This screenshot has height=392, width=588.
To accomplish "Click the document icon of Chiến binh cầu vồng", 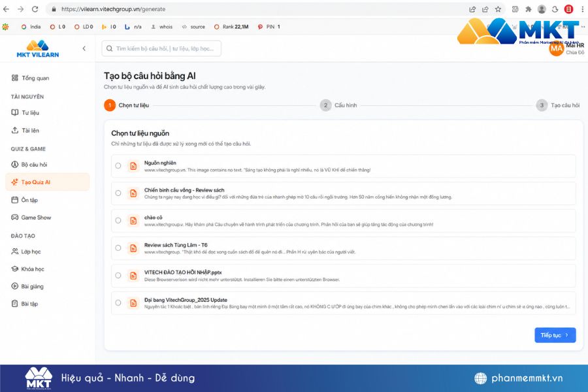I will 133,193.
